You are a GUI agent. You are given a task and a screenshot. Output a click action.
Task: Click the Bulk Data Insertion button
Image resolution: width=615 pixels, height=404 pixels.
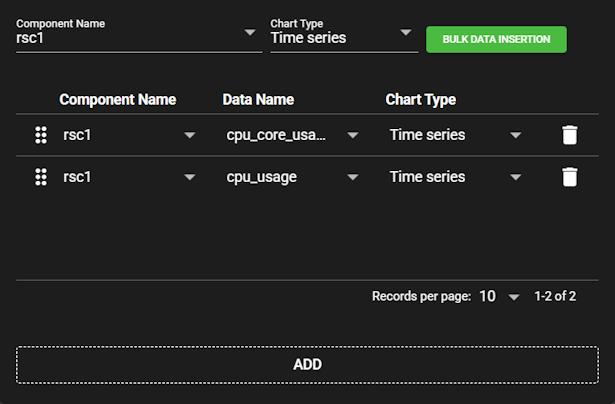496,39
